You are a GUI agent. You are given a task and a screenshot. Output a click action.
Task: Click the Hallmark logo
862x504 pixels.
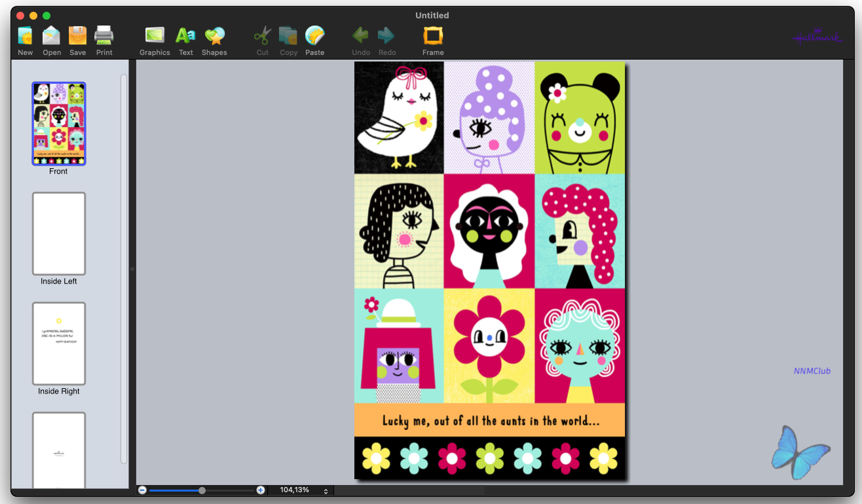(x=816, y=37)
